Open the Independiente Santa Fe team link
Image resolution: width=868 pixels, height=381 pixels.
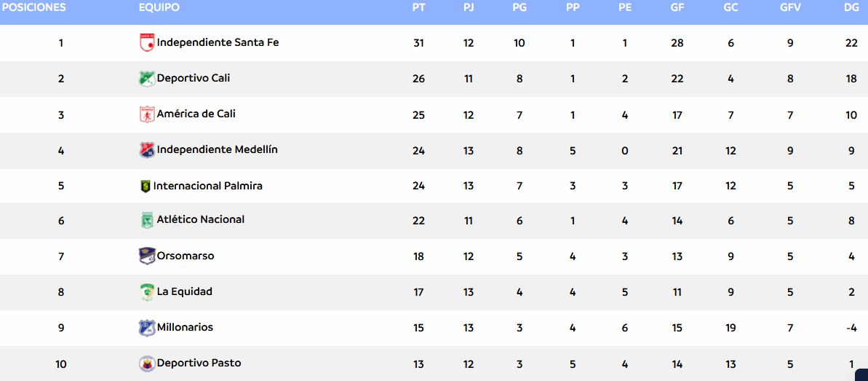[218, 42]
